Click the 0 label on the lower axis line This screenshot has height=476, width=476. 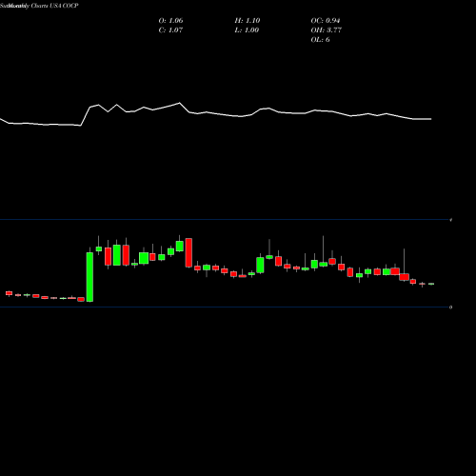point(450,307)
